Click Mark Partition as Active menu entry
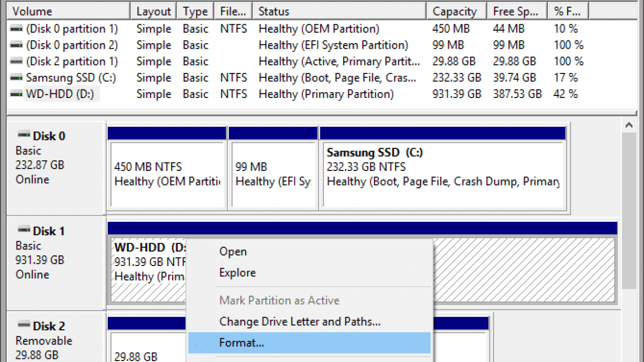Viewport: 644px width, 362px height. [309, 301]
